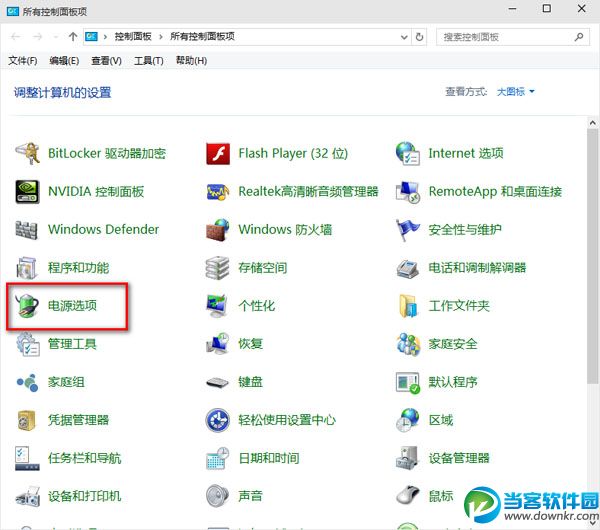Open the Flash Player (32 位) icon

click(x=218, y=153)
